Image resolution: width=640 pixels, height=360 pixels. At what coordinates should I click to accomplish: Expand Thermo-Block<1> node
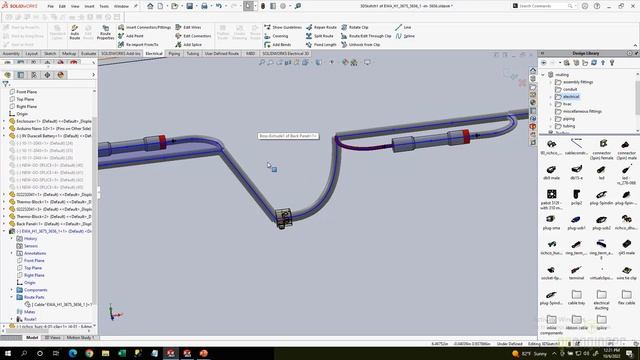point(4,202)
